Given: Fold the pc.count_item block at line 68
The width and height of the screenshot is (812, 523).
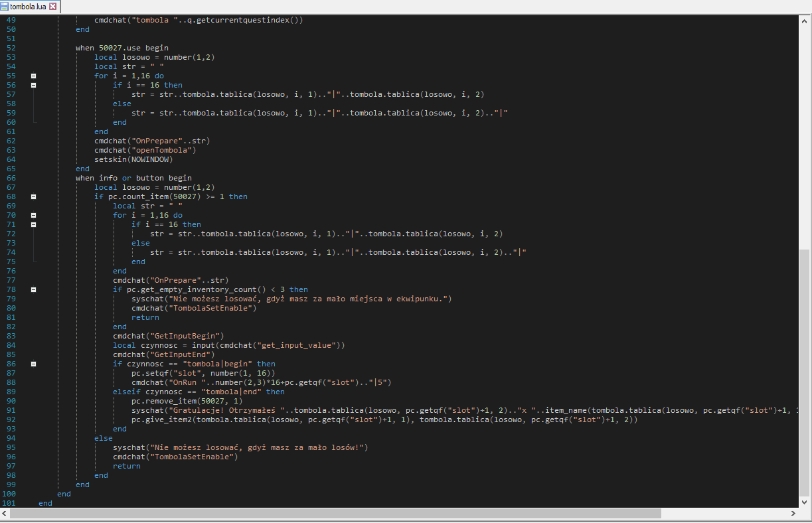Looking at the screenshot, I should coord(33,196).
